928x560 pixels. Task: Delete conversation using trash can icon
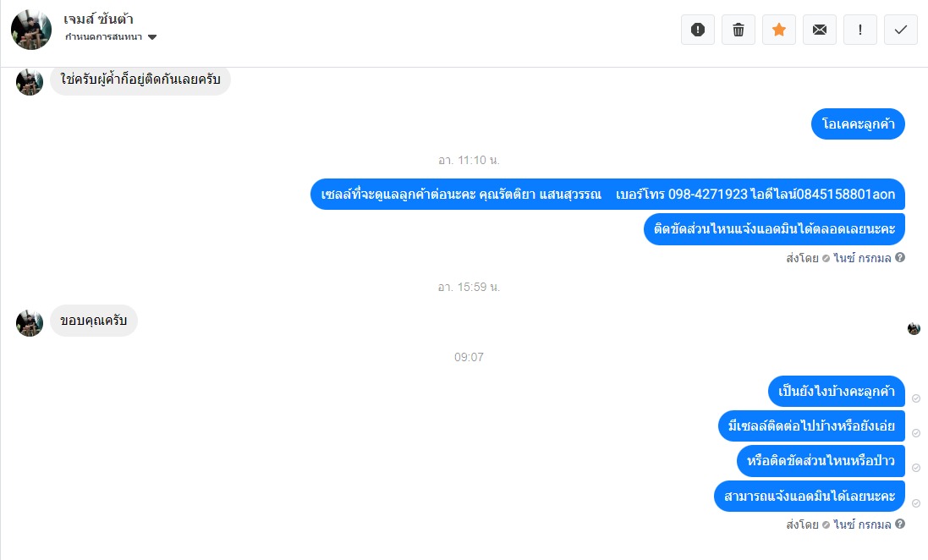739,30
